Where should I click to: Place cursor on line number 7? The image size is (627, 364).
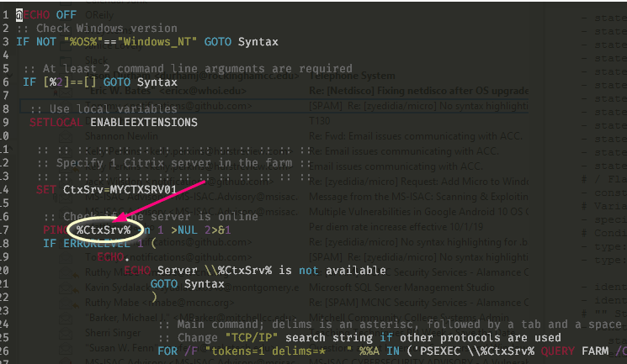5,96
